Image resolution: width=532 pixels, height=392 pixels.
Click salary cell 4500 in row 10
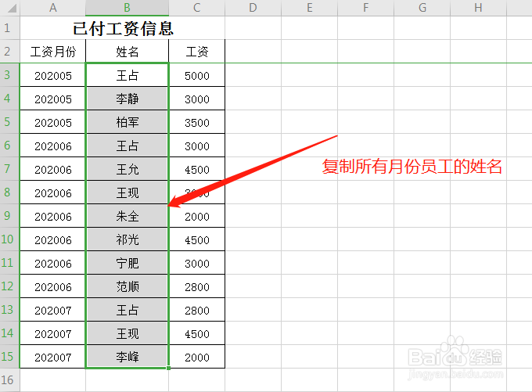point(197,239)
